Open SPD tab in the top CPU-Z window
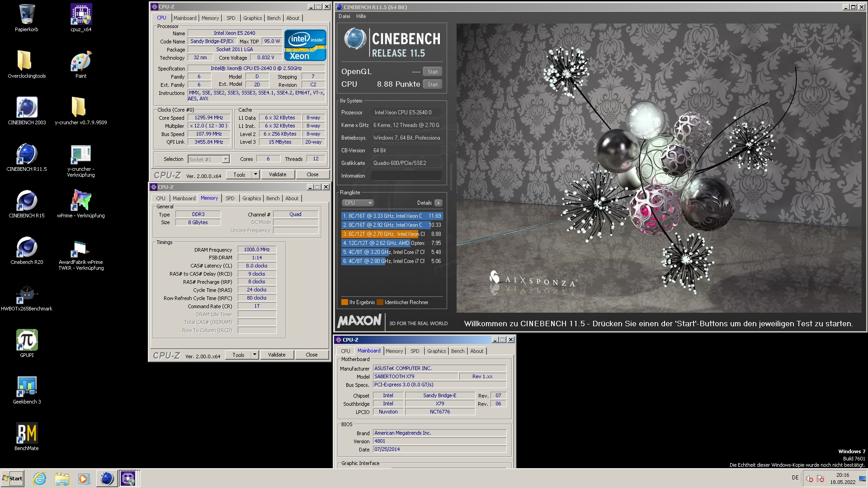Image resolution: width=868 pixels, height=488 pixels. point(231,18)
